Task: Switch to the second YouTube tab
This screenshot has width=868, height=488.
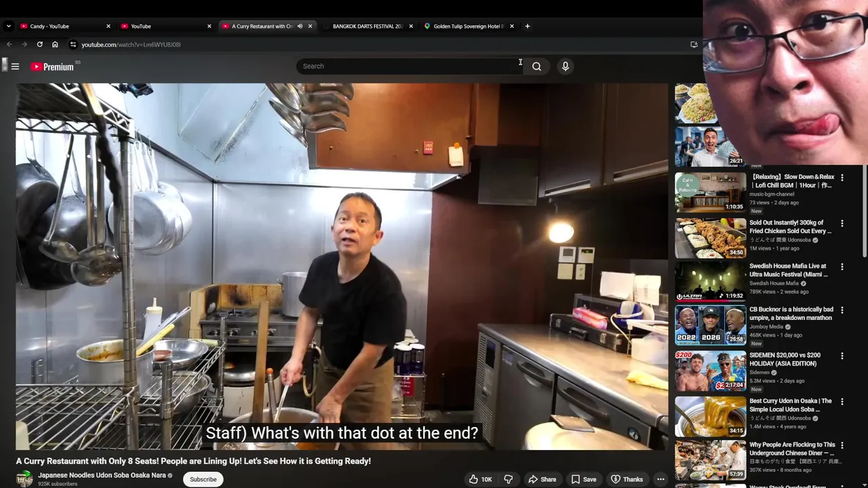Action: (x=165, y=26)
